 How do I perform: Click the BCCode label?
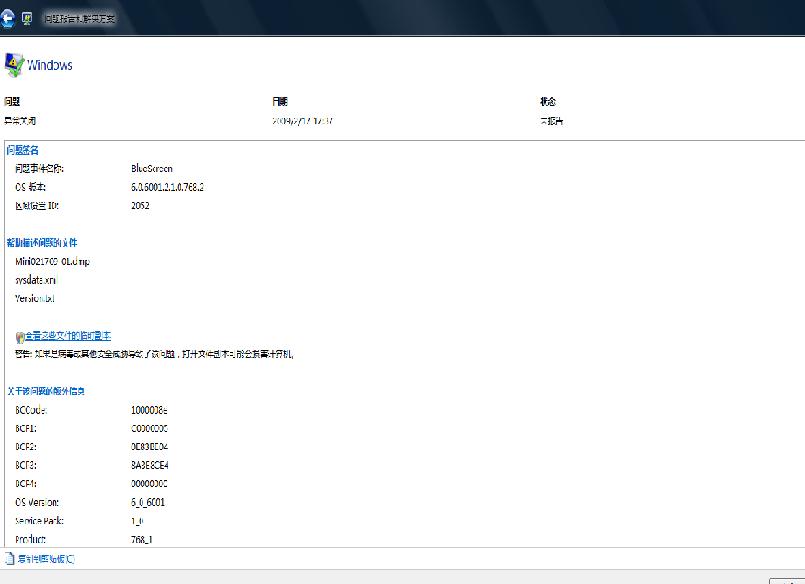31,410
